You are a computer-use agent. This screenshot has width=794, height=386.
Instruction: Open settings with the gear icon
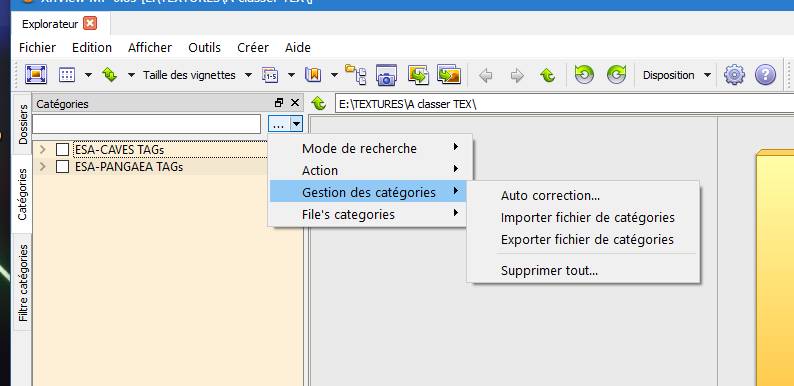[734, 75]
